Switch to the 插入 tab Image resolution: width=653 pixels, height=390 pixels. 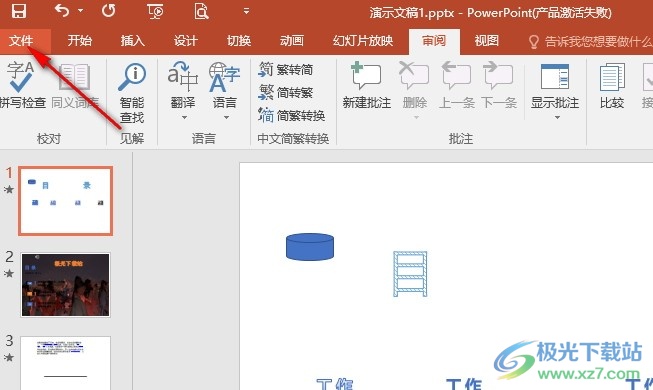132,41
